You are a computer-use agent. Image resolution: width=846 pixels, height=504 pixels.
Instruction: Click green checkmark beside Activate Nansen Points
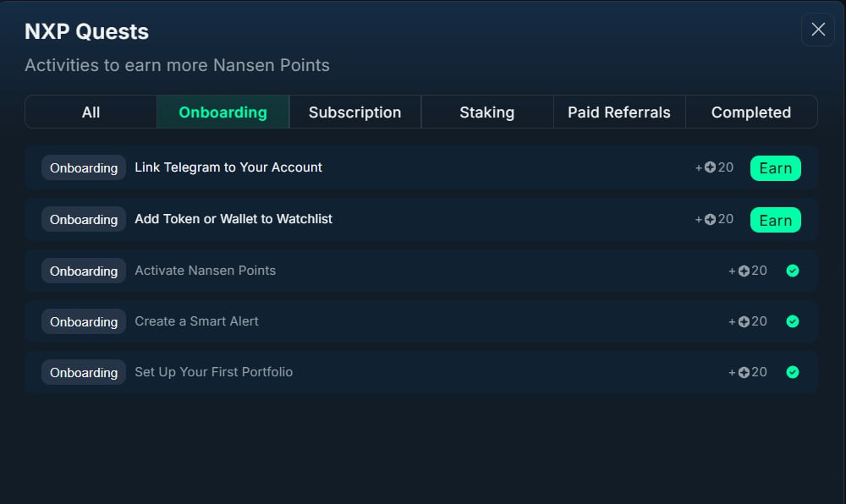793,271
